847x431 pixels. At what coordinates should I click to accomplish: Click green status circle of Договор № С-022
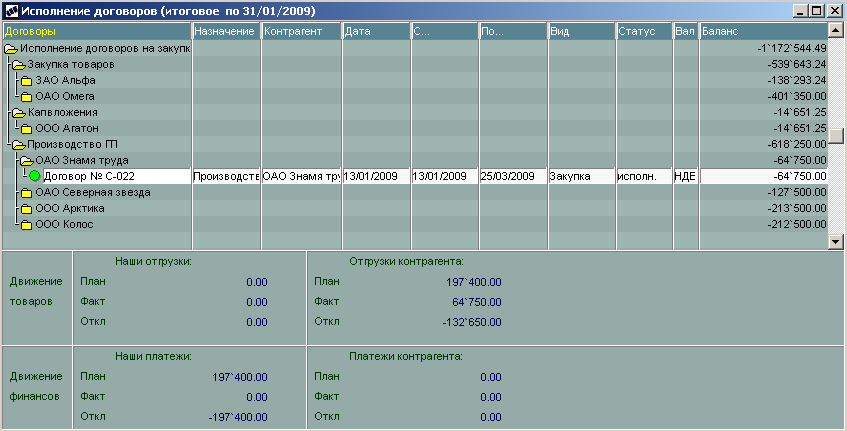[x=35, y=176]
